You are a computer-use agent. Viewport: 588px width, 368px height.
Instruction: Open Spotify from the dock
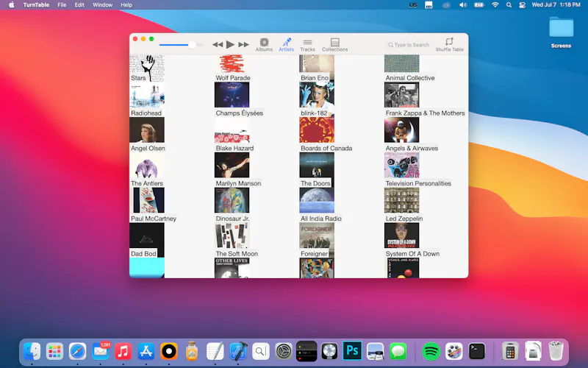point(431,352)
